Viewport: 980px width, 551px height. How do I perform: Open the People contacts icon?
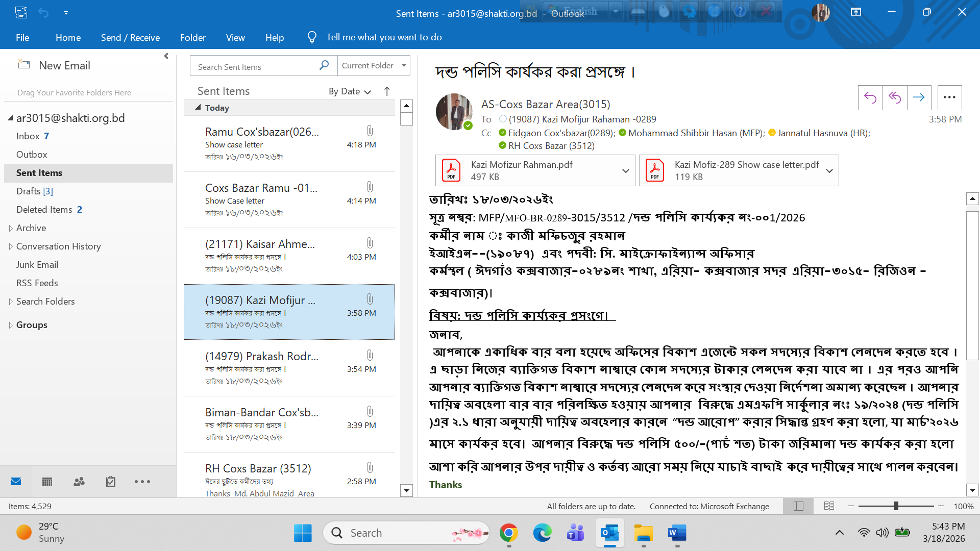(79, 482)
